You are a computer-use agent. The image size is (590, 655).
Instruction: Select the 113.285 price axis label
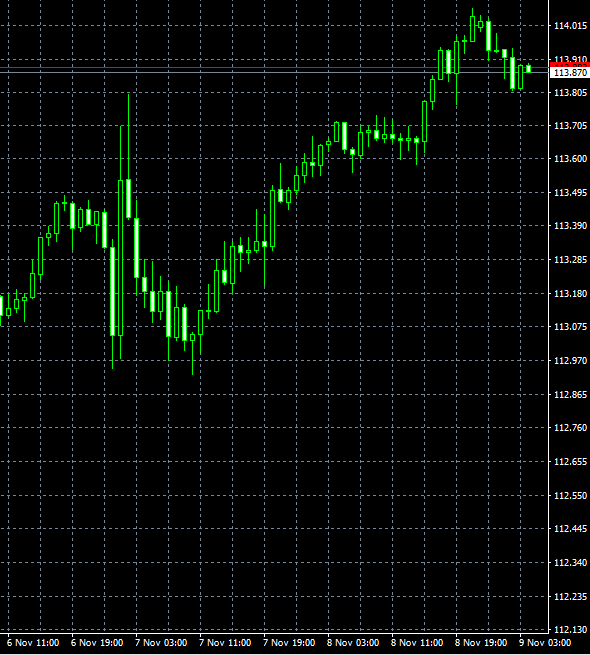(x=570, y=260)
